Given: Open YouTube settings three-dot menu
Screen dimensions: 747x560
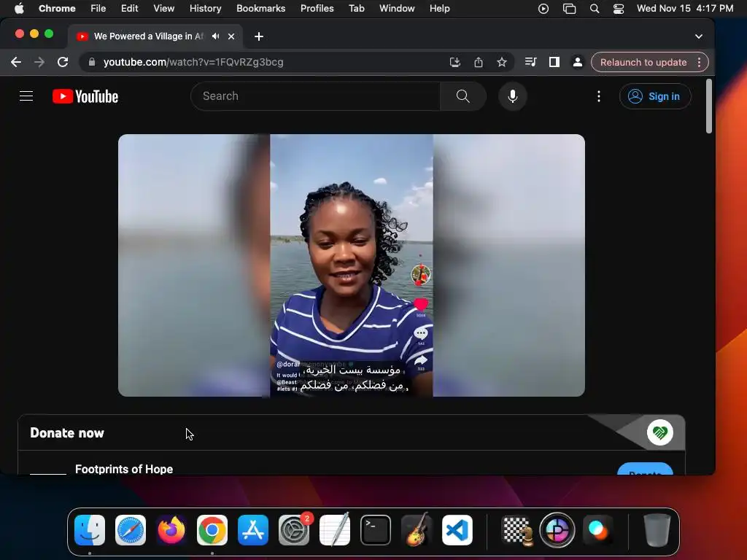Looking at the screenshot, I should [599, 96].
